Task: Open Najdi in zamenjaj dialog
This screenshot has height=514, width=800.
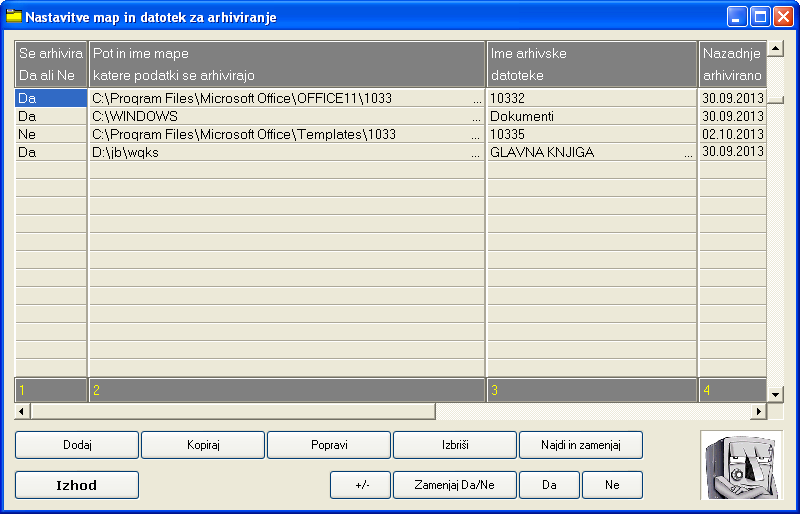Action: 581,444
